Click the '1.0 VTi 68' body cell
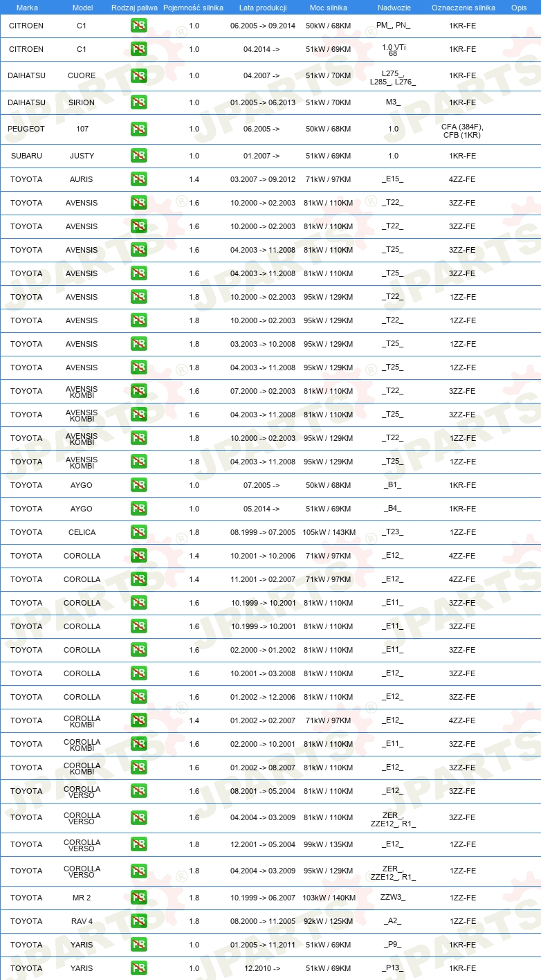Screen dimensions: 541x980 click(x=393, y=49)
